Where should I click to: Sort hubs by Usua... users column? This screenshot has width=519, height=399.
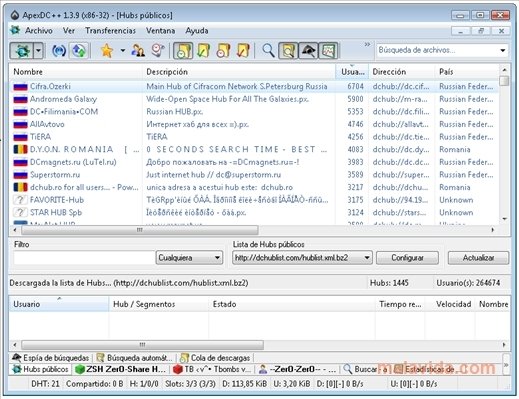tap(352, 72)
